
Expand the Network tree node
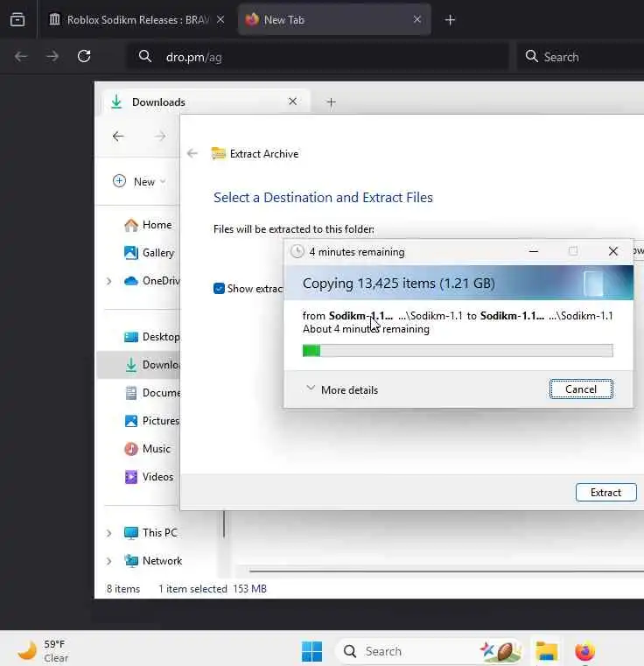pyautogui.click(x=109, y=561)
